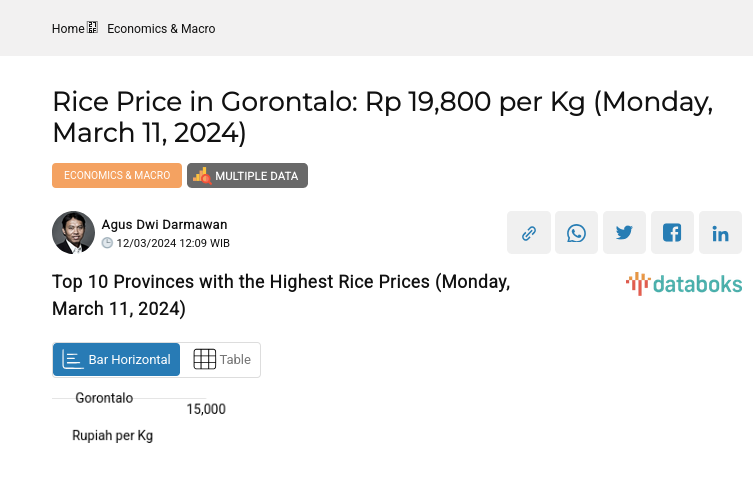Open the author's profile photo

[x=73, y=233]
